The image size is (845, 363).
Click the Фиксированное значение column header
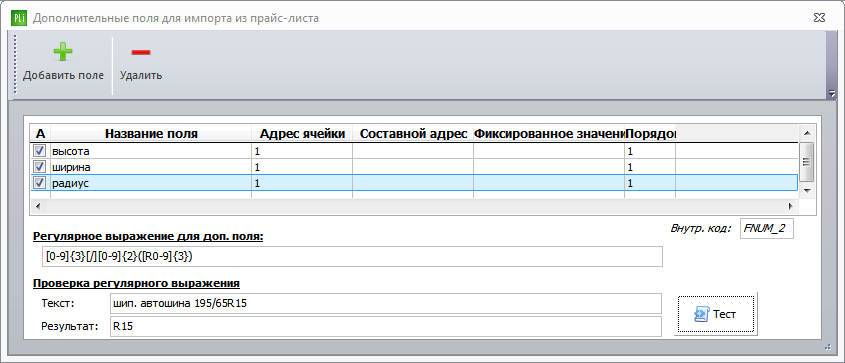pos(549,134)
